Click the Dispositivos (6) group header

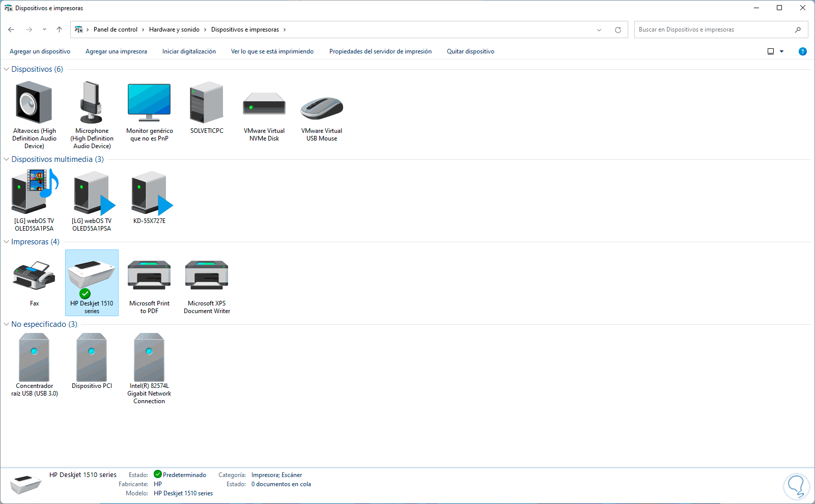pos(37,69)
